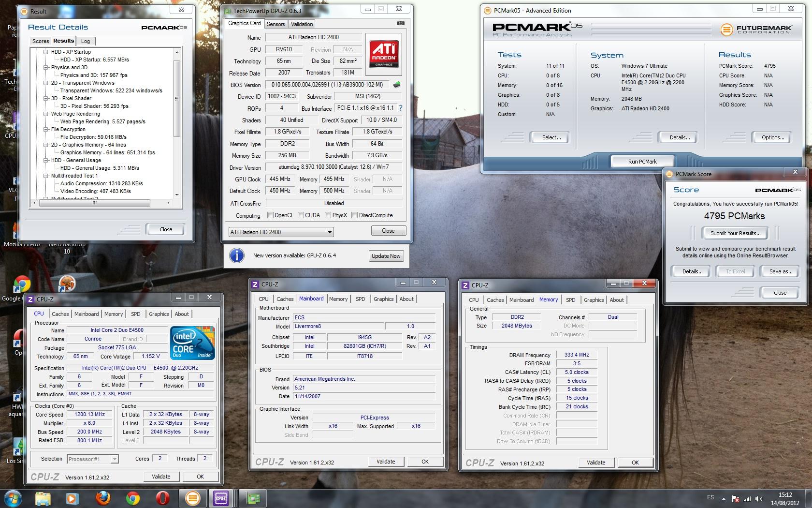Switch to CPU-Z taskbar button
This screenshot has width=812, height=508.
[x=221, y=498]
